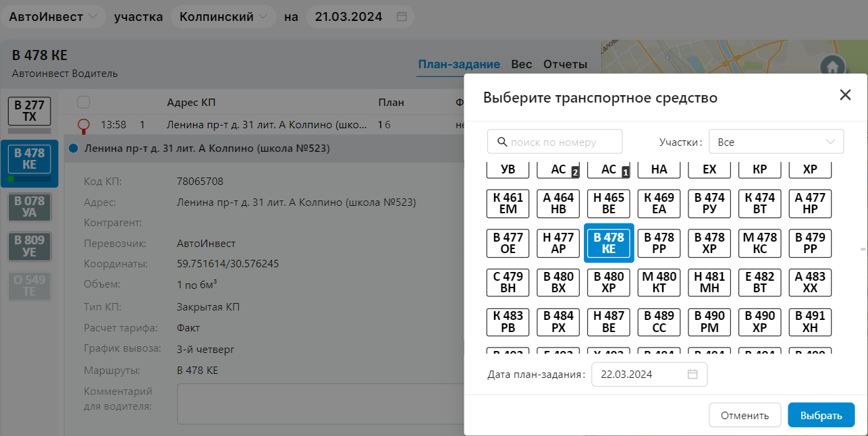Screen dimensions: 868x436
Task: Pick vehicle tile М 480 КТ
Action: pyautogui.click(x=659, y=283)
